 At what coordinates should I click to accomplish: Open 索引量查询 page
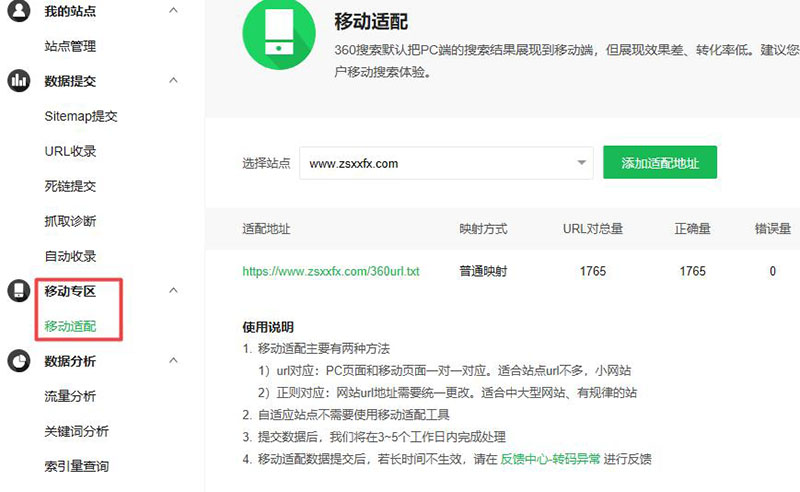pyautogui.click(x=76, y=466)
